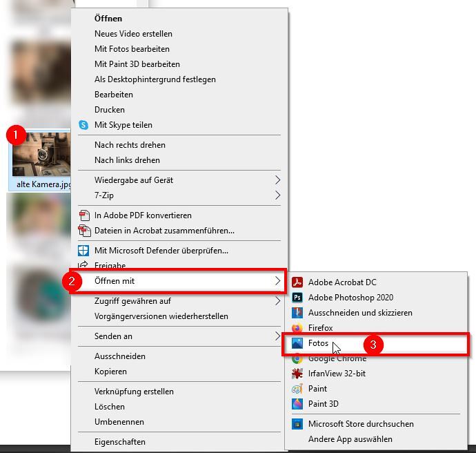The width and height of the screenshot is (476, 453).
Task: Select Umbenennen to rename the file
Action: click(119, 422)
